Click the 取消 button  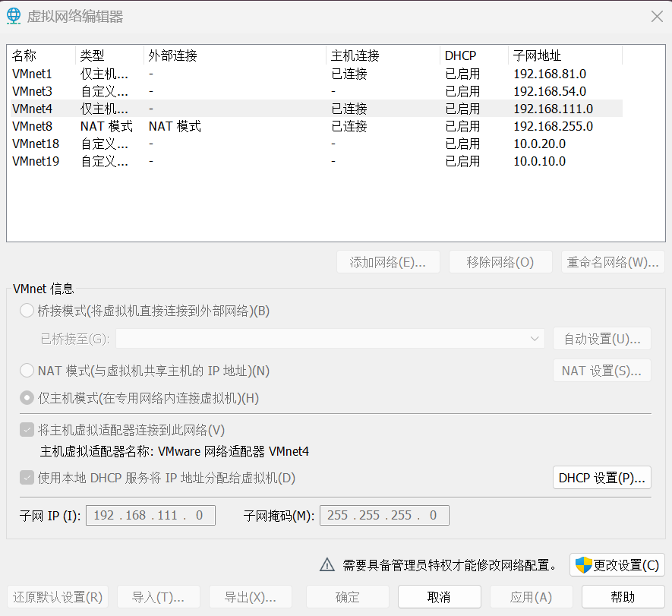[440, 597]
